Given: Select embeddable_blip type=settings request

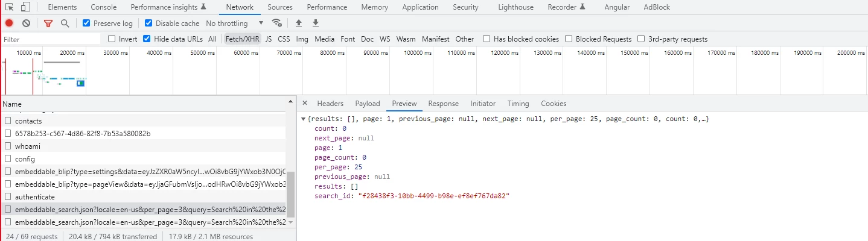Looking at the screenshot, I should (x=144, y=171).
